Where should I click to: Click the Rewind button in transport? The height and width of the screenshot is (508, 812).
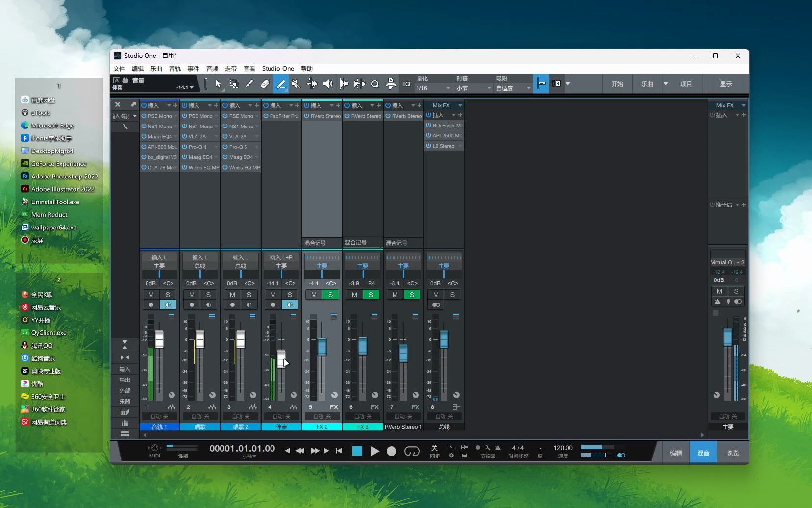click(x=300, y=451)
